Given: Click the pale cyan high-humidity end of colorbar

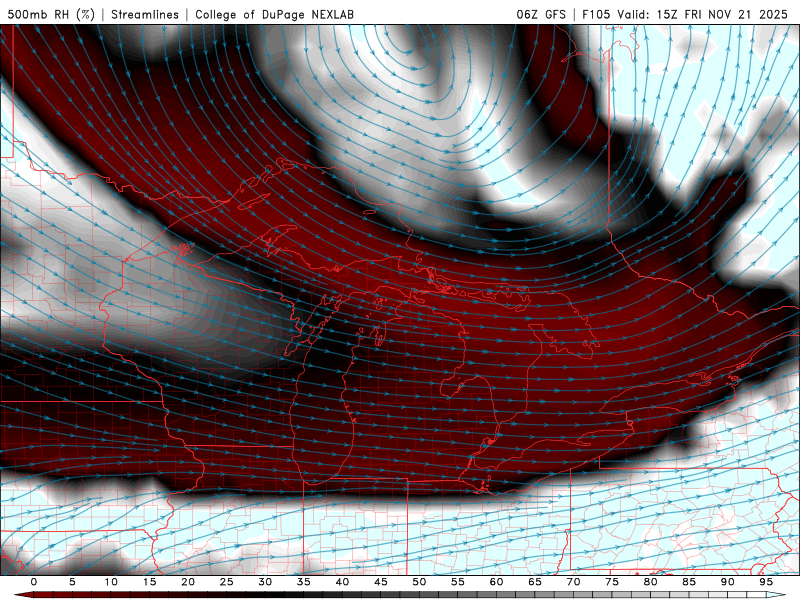Looking at the screenshot, I should pos(776,595).
